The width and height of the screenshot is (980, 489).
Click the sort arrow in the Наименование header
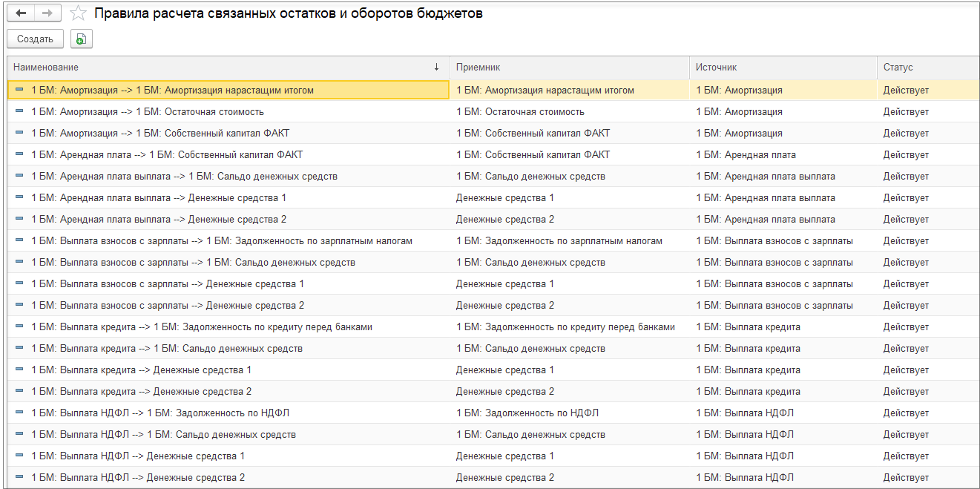pos(436,68)
